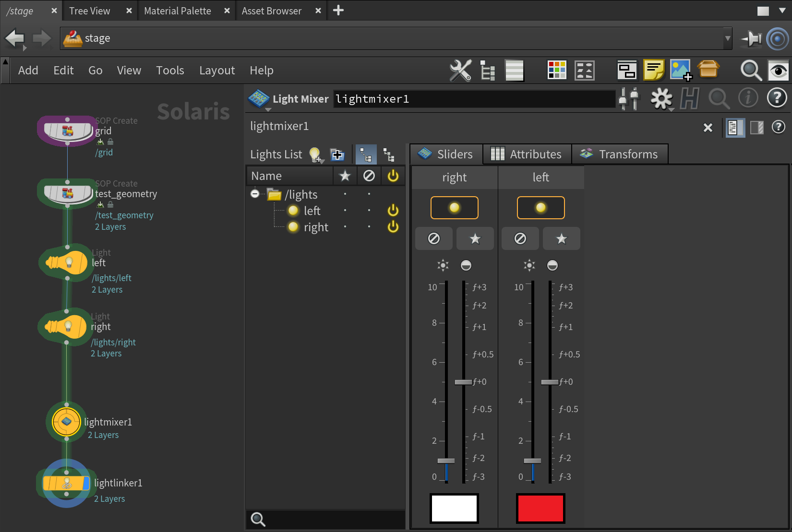Add a new collection folder icon

point(337,154)
